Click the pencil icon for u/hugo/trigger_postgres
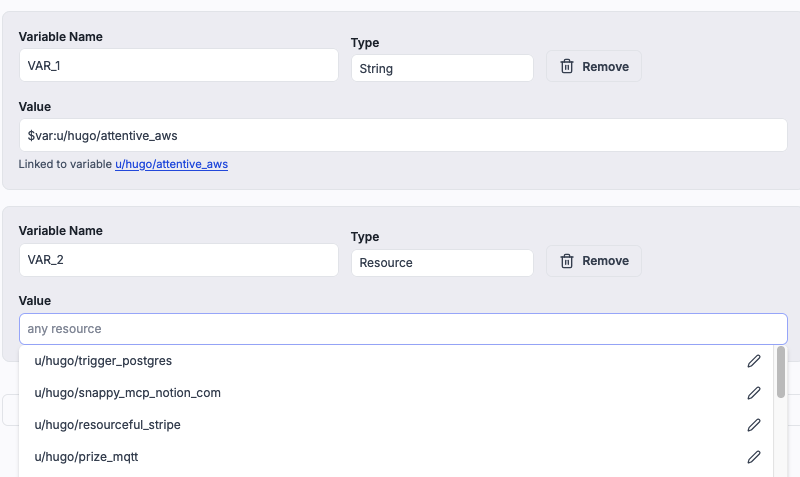 click(754, 361)
